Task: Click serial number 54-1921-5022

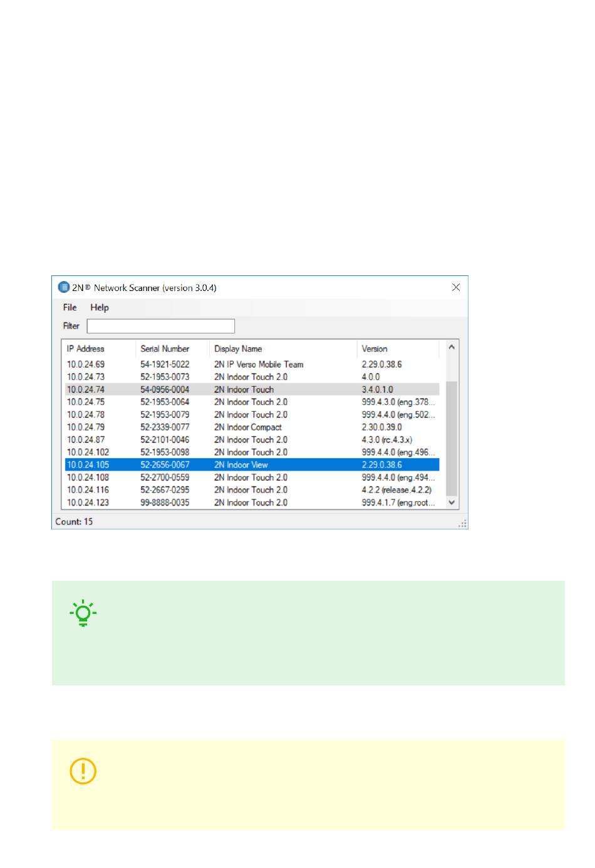Action: pos(165,364)
